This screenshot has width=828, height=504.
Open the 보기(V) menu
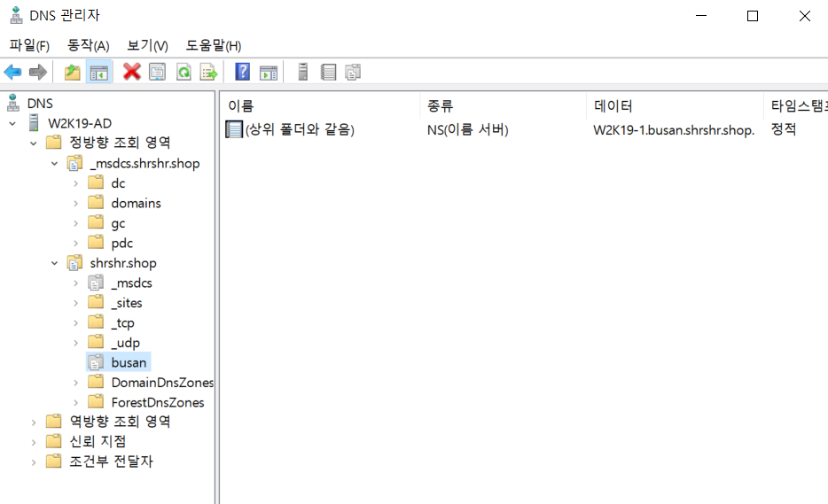[147, 45]
